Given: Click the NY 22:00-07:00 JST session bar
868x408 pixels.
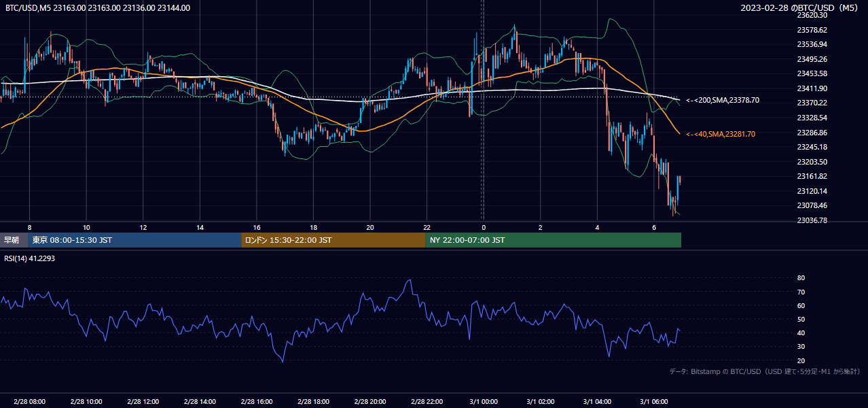Looking at the screenshot, I should [x=554, y=240].
